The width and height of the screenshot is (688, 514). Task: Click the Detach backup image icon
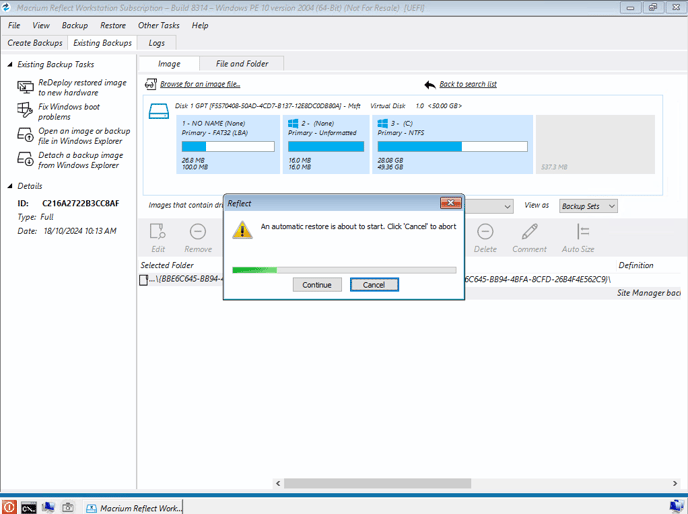tap(25, 158)
